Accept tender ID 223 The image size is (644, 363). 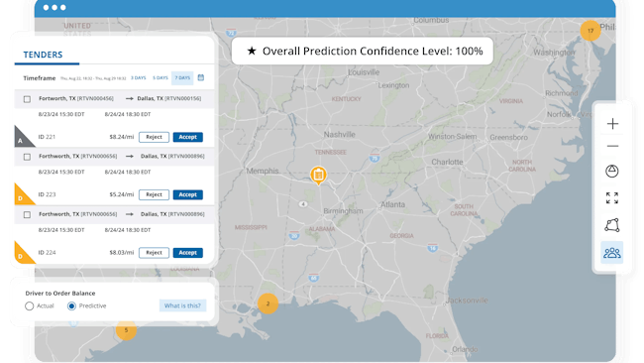tap(187, 194)
